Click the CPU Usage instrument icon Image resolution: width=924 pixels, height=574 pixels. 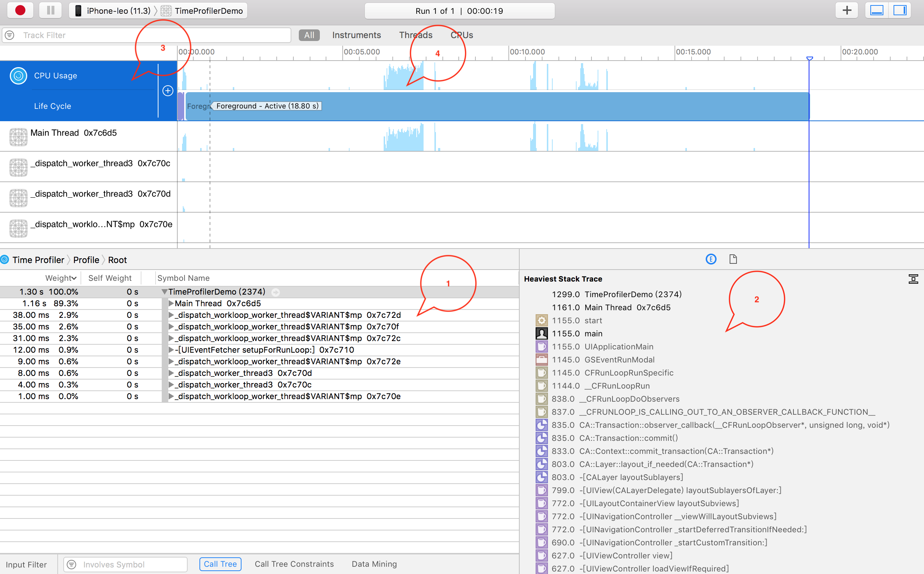18,75
